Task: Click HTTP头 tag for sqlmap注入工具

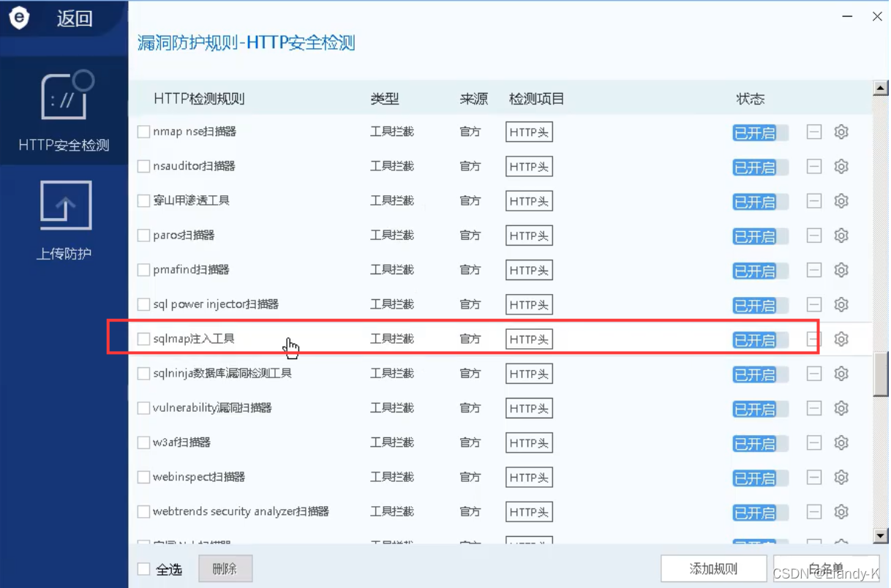Action: coord(529,339)
